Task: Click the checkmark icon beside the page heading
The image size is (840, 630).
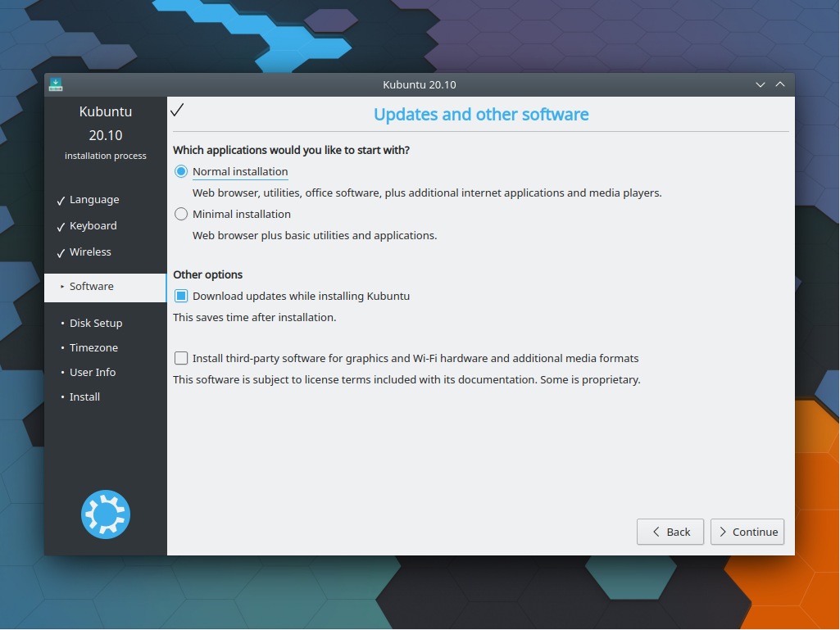Action: (177, 110)
